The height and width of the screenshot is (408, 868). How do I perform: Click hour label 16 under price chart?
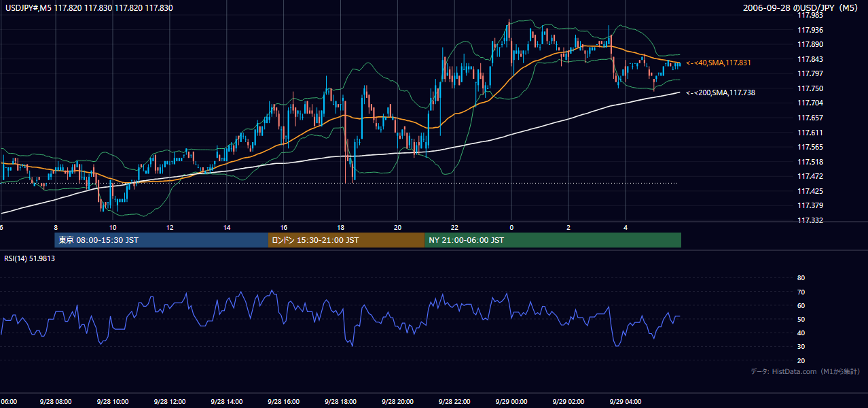pos(284,228)
